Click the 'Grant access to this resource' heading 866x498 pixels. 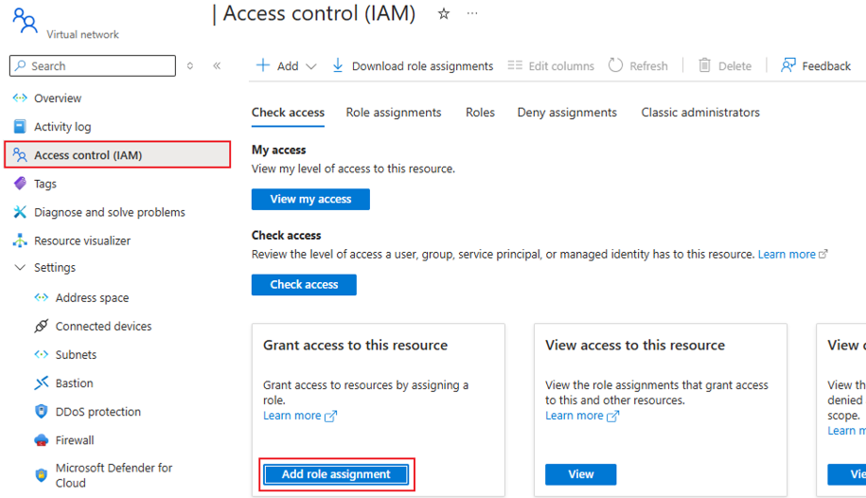coord(355,345)
